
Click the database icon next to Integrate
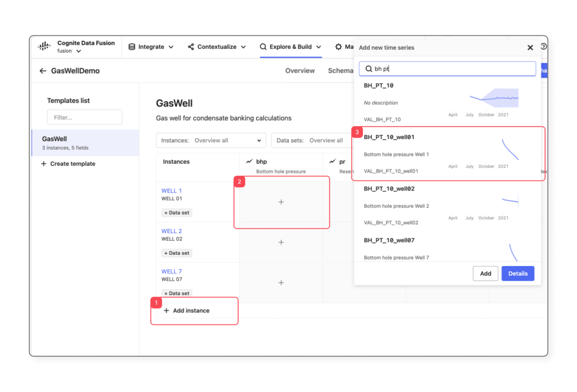pyautogui.click(x=131, y=47)
